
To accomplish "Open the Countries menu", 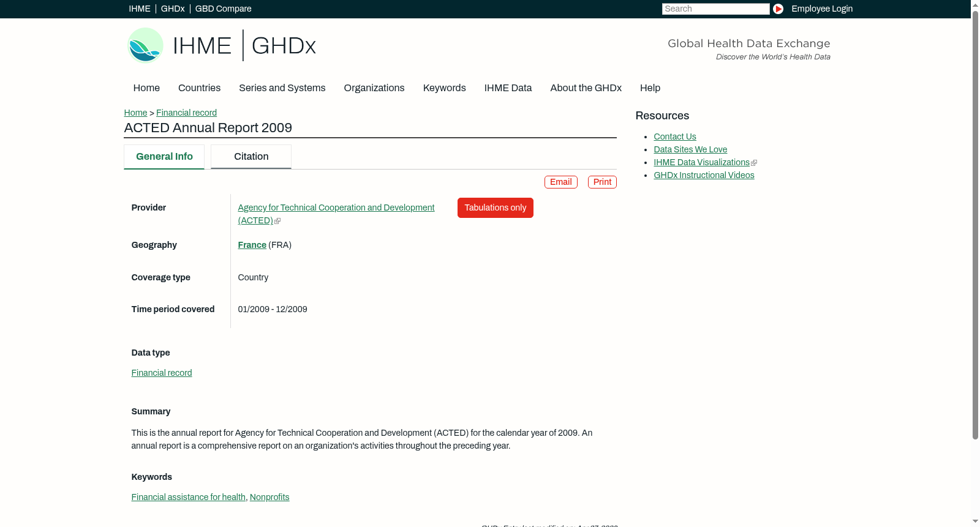I will coord(199,88).
